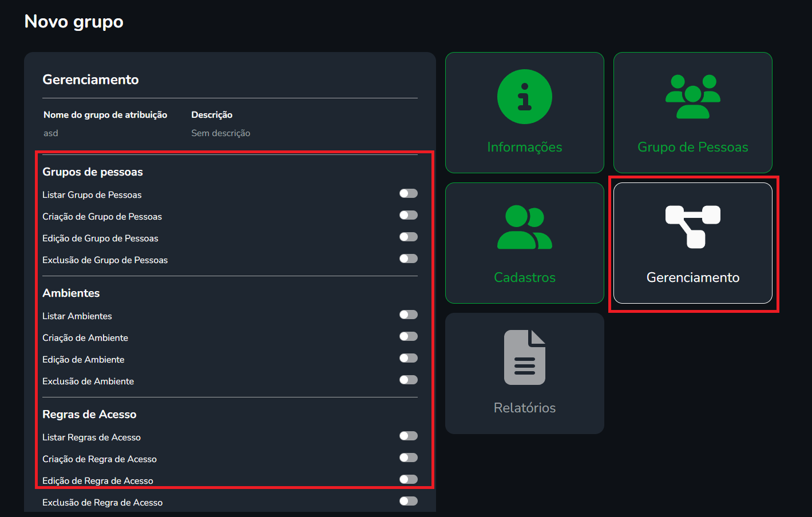Click the Gerenciamento diagram icon

(692, 227)
